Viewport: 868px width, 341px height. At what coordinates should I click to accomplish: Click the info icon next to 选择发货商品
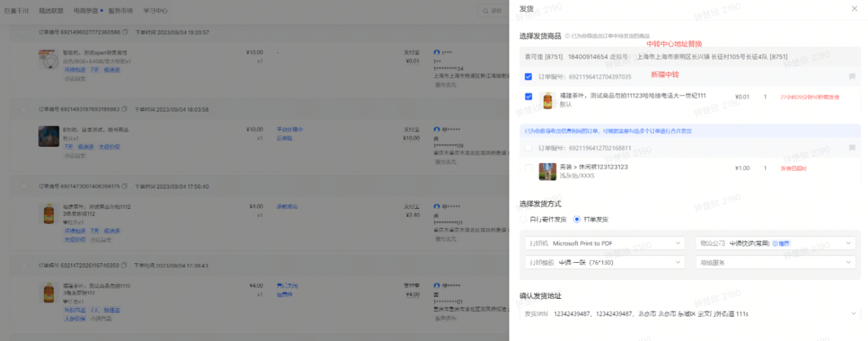[x=567, y=36]
